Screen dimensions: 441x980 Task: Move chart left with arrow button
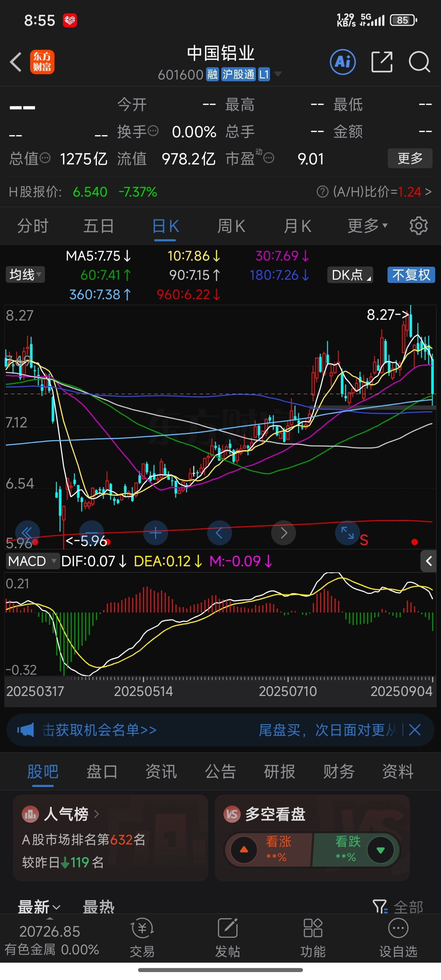pos(219,533)
